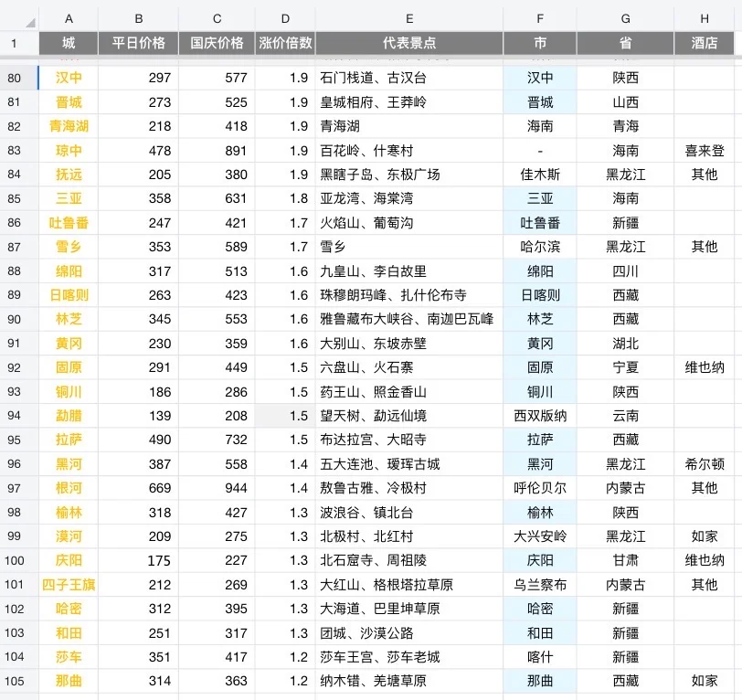Image resolution: width=742 pixels, height=700 pixels.
Task: Click the select-all corner triangle
Action: (x=30, y=23)
